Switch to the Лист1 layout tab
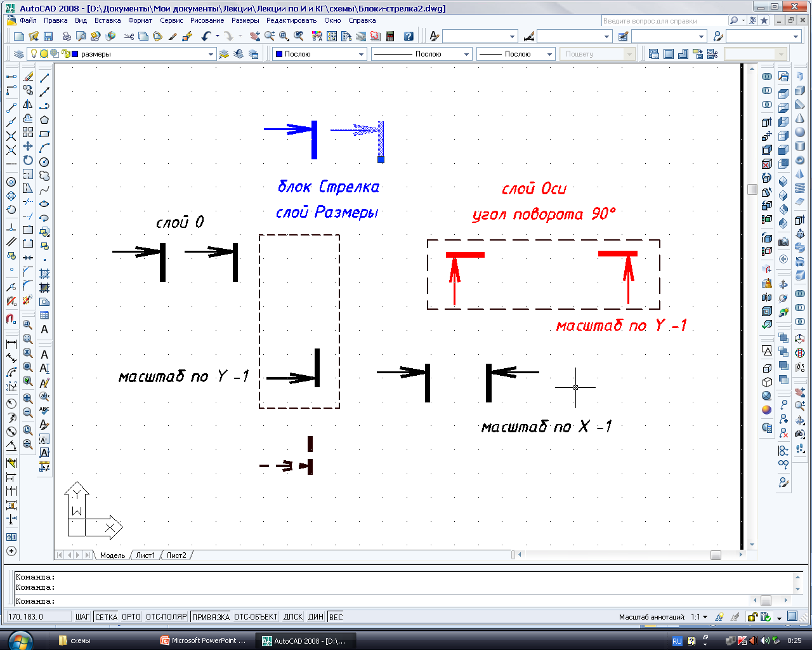 click(x=145, y=555)
